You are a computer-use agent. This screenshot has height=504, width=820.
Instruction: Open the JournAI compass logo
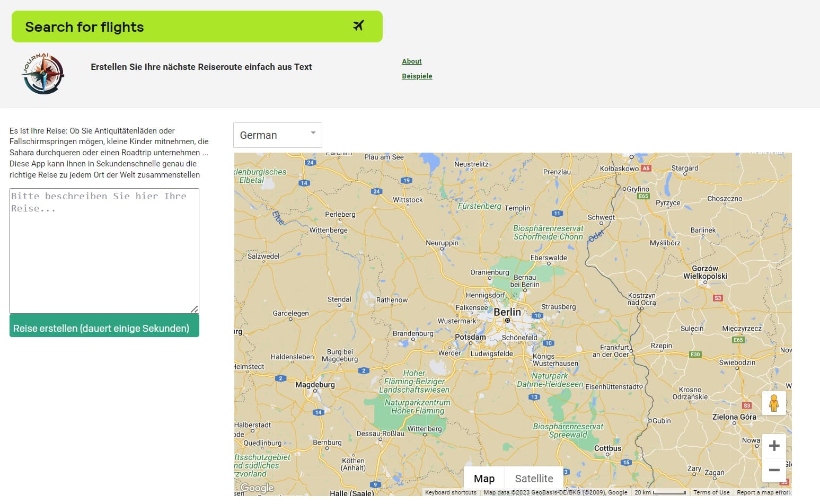(43, 74)
